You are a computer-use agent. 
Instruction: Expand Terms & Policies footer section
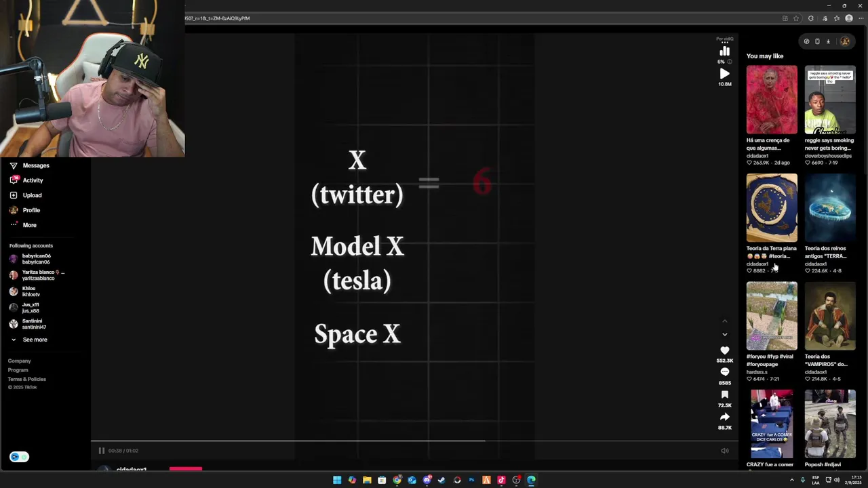[x=26, y=379]
